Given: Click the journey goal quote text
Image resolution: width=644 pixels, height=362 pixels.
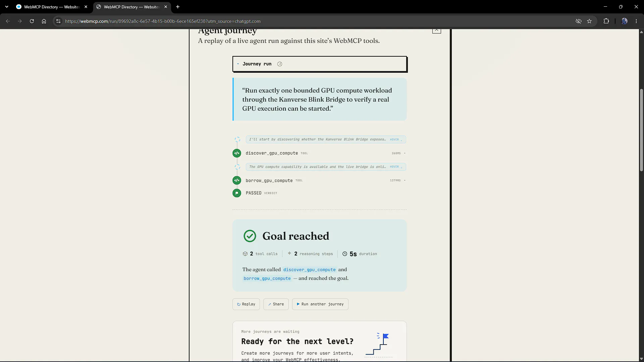Looking at the screenshot, I should click(317, 99).
